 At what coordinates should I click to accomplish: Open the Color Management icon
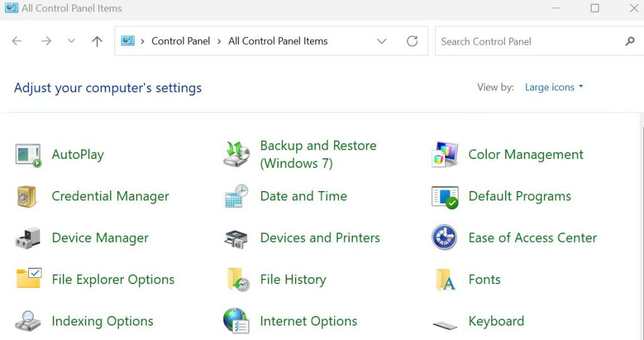pos(445,155)
